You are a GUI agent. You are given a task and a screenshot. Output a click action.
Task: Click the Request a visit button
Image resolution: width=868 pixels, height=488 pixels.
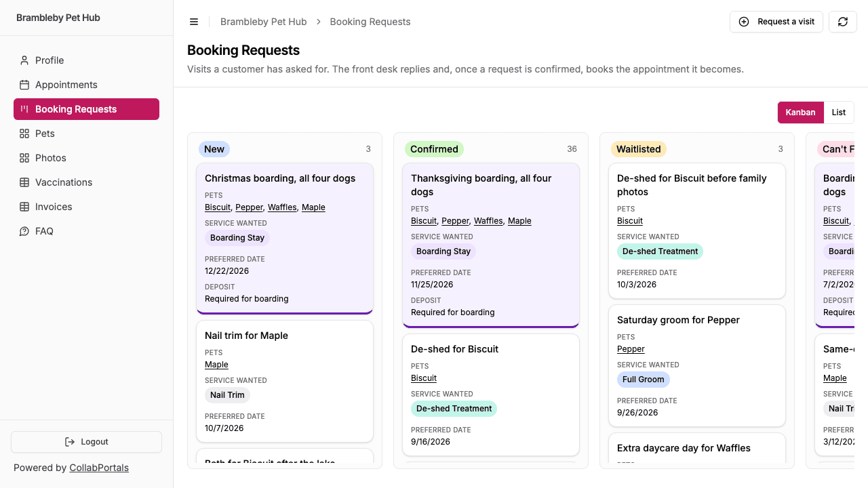(776, 22)
